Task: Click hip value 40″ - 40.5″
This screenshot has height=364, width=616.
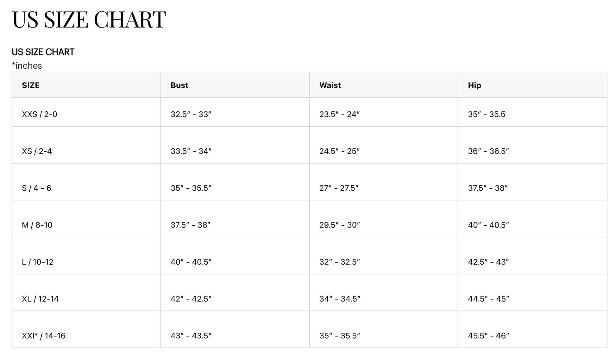Action: [x=488, y=225]
